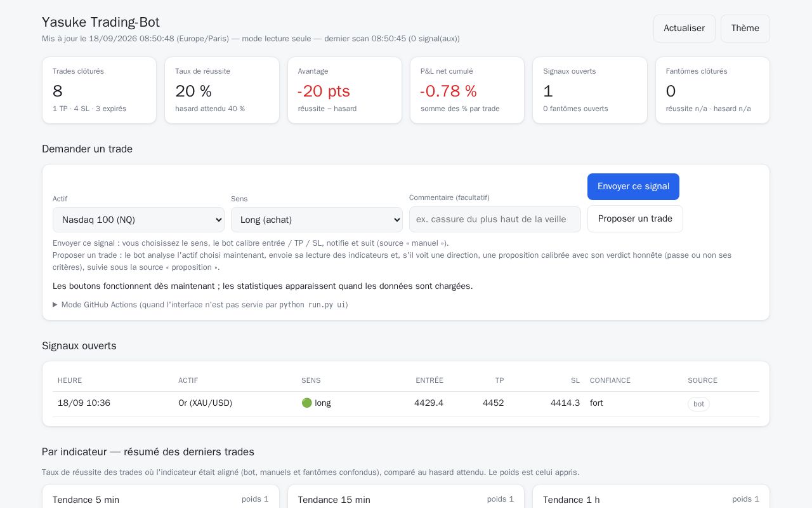Click the '1 TP · 4 SL · 3 expirés' text

coord(89,109)
